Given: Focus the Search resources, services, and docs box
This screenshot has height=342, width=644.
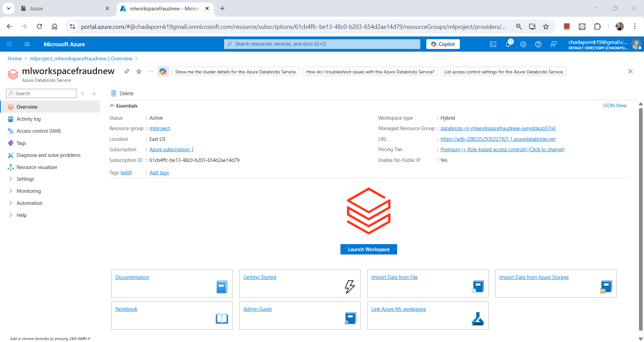Looking at the screenshot, I should point(322,44).
